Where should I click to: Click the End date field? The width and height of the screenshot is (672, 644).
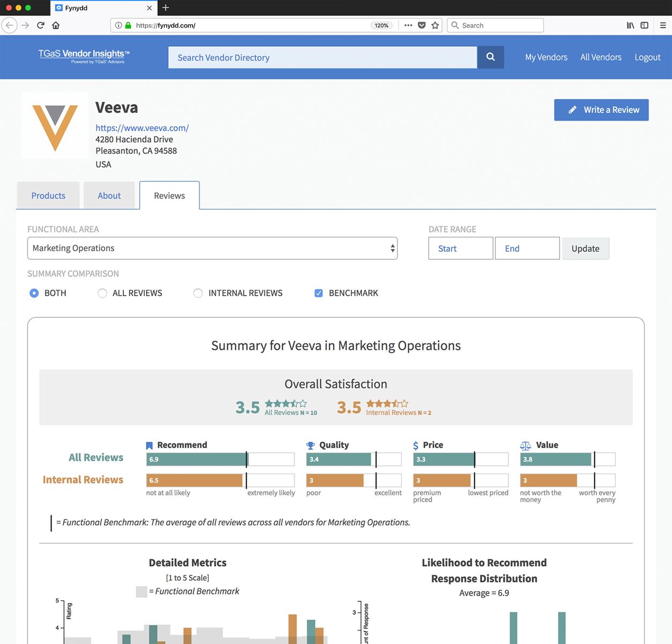pos(527,248)
